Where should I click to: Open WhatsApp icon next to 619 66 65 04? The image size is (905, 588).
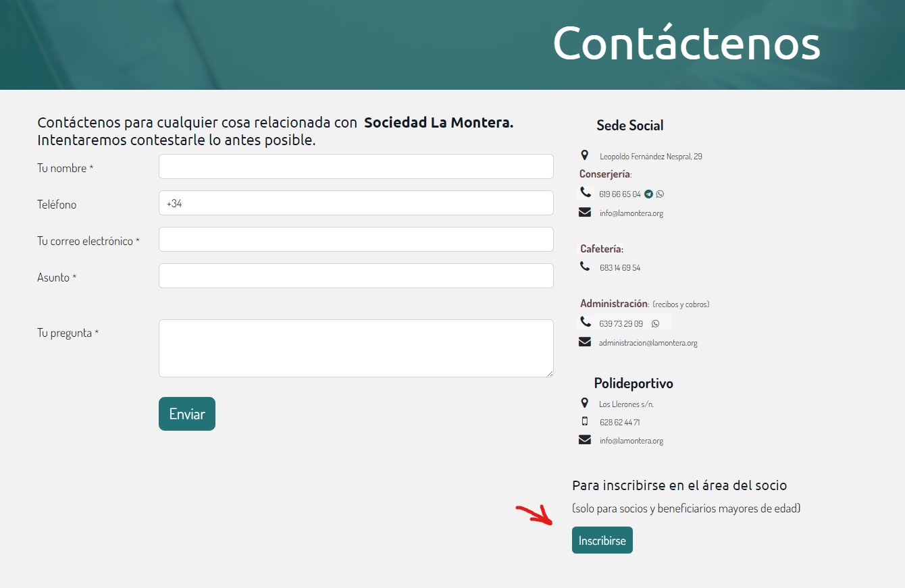point(660,194)
